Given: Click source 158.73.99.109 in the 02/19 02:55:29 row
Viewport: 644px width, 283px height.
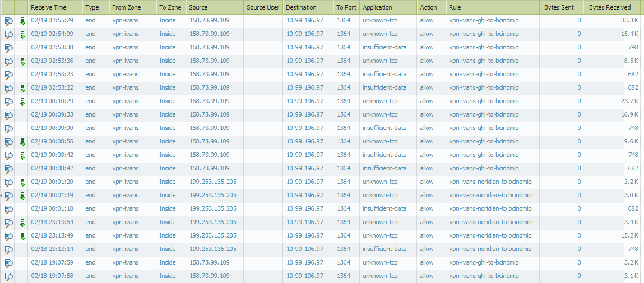Looking at the screenshot, I should 210,20.
